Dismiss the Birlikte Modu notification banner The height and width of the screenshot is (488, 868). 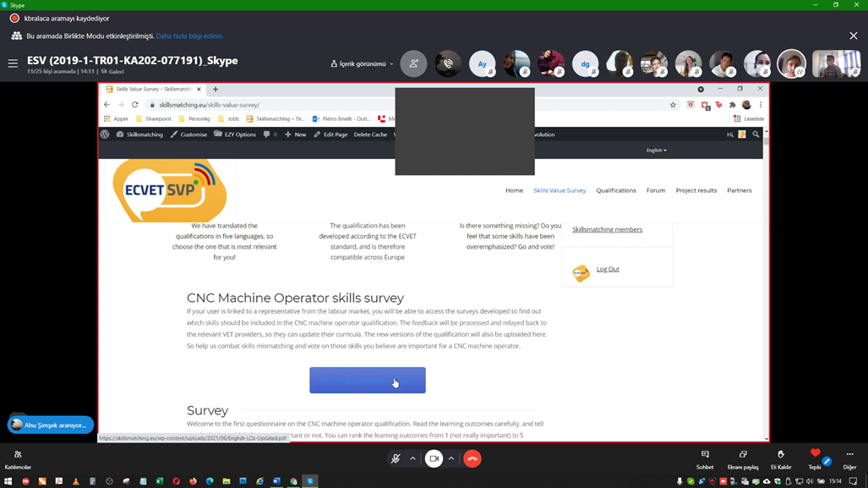pos(853,36)
